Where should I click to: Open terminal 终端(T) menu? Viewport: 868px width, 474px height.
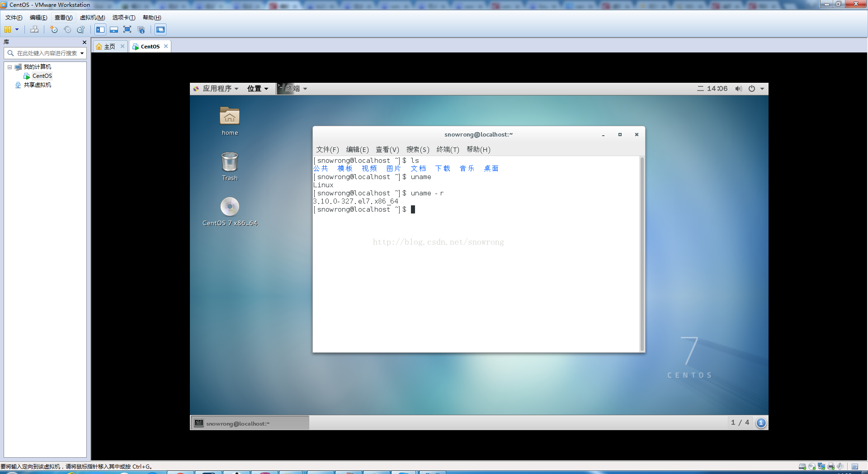pos(448,150)
